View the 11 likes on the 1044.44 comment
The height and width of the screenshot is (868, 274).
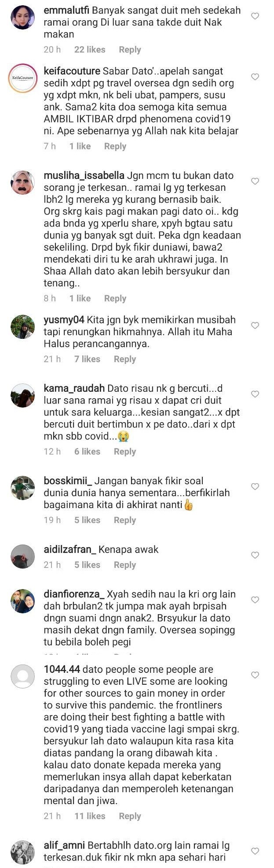90,816
